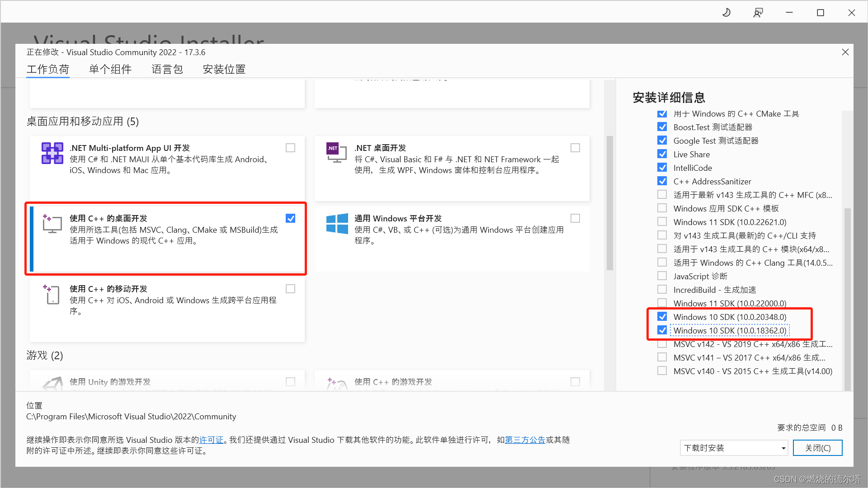Check Windows 应用 SDK C++ 模板
Screen dimensions: 868x488
tap(662, 208)
